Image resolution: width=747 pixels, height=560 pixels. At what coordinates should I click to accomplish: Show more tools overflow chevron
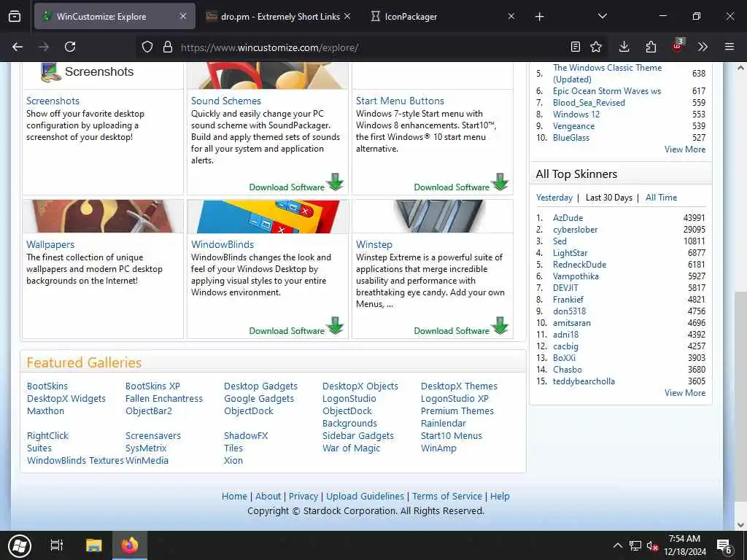coord(703,47)
